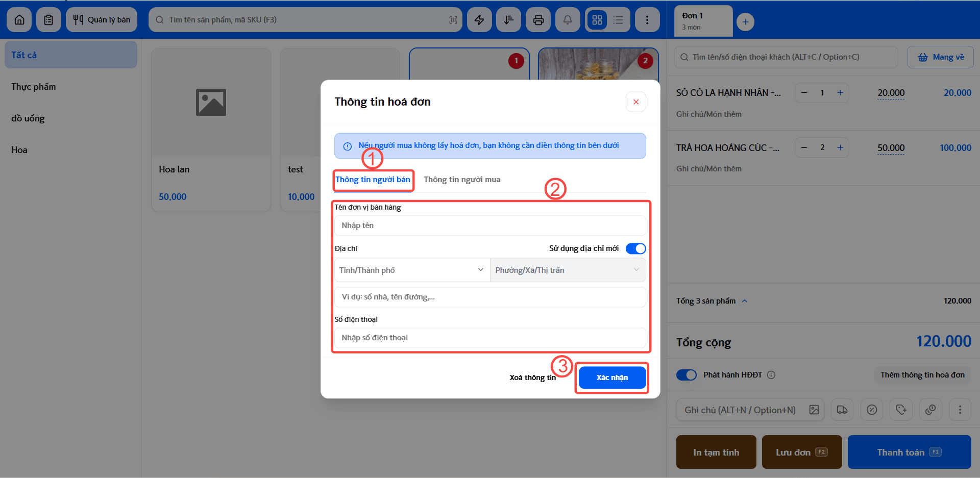
Task: Click the Số điện thoại input field
Action: tap(490, 338)
